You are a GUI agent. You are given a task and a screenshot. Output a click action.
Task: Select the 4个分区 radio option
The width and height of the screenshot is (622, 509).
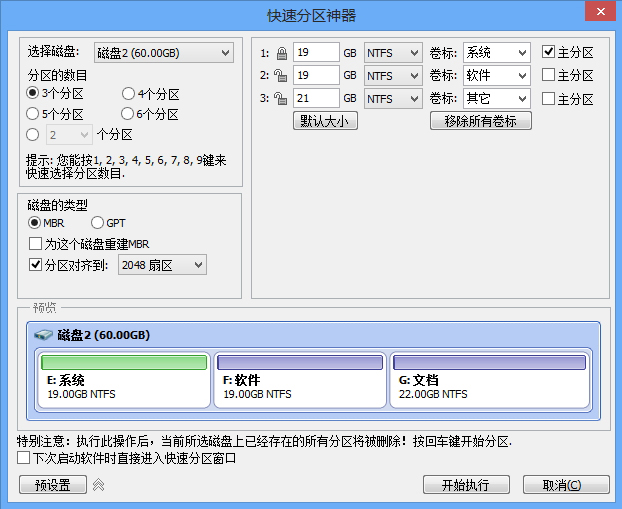click(129, 94)
